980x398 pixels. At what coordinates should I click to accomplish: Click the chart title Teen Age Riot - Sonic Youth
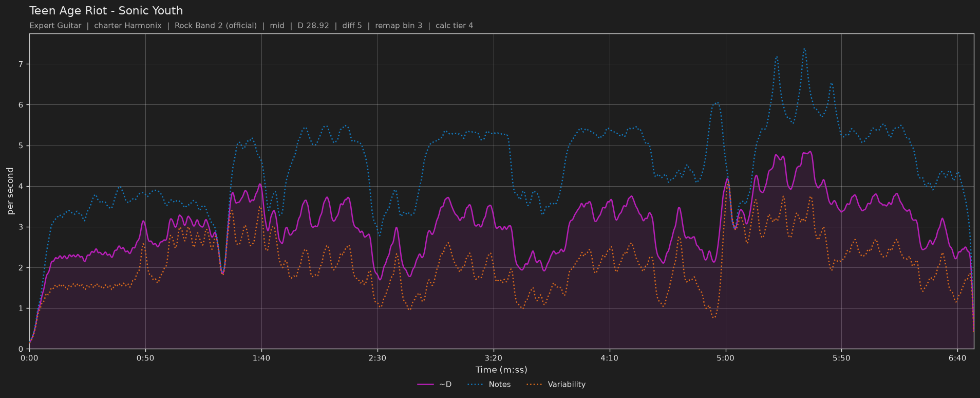click(106, 11)
